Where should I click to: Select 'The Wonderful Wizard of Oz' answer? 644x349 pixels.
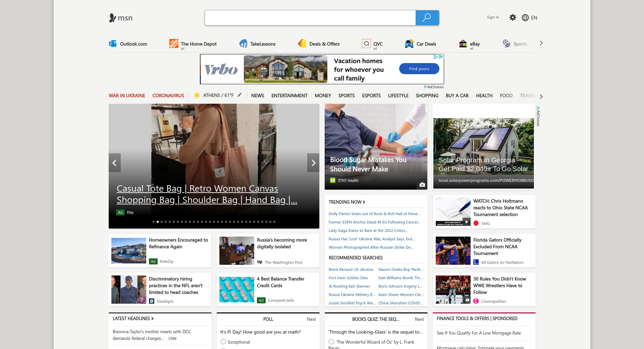click(331, 342)
